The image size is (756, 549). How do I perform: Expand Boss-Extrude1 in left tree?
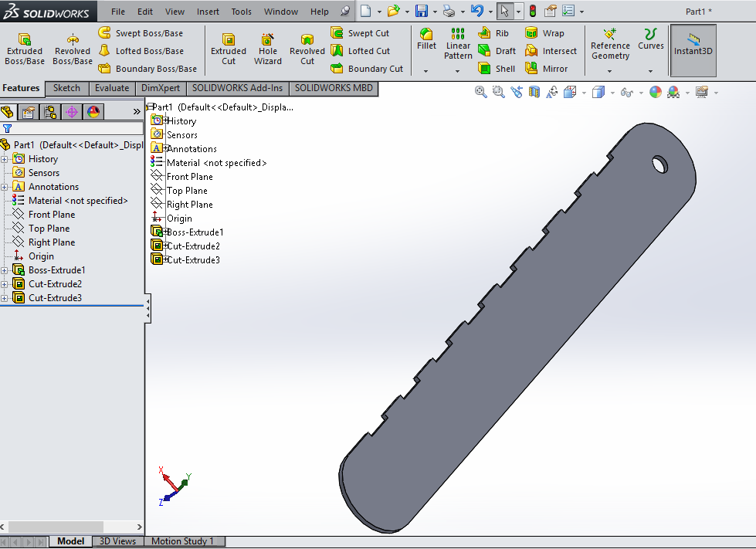pyautogui.click(x=5, y=270)
